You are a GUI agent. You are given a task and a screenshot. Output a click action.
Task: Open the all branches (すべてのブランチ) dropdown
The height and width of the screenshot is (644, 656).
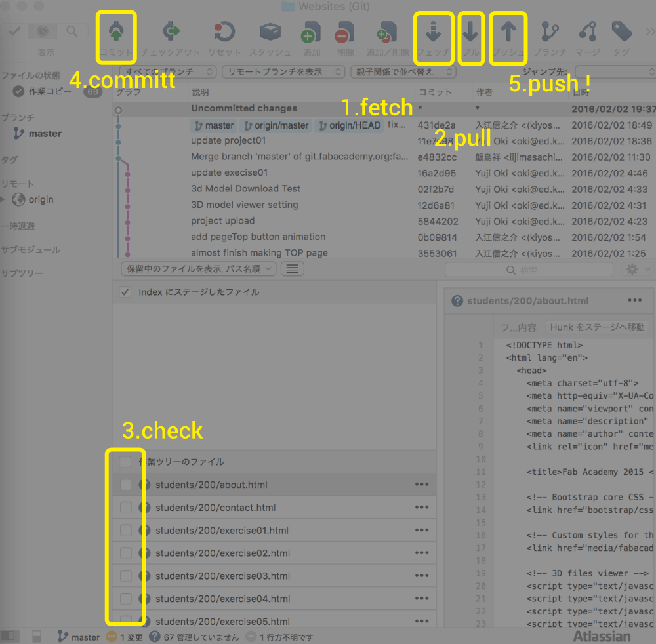pos(168,72)
